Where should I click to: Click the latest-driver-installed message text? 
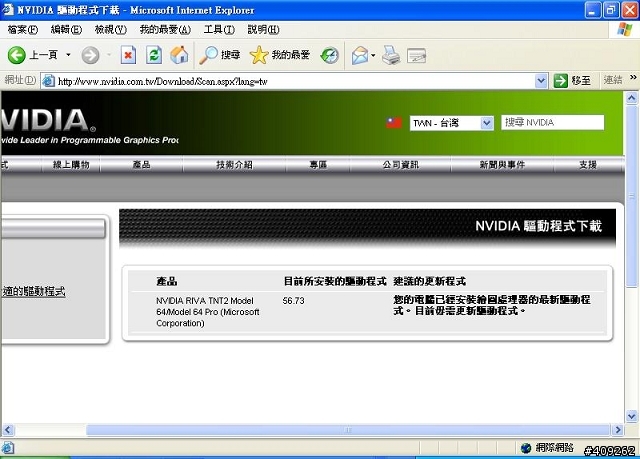[x=492, y=305]
